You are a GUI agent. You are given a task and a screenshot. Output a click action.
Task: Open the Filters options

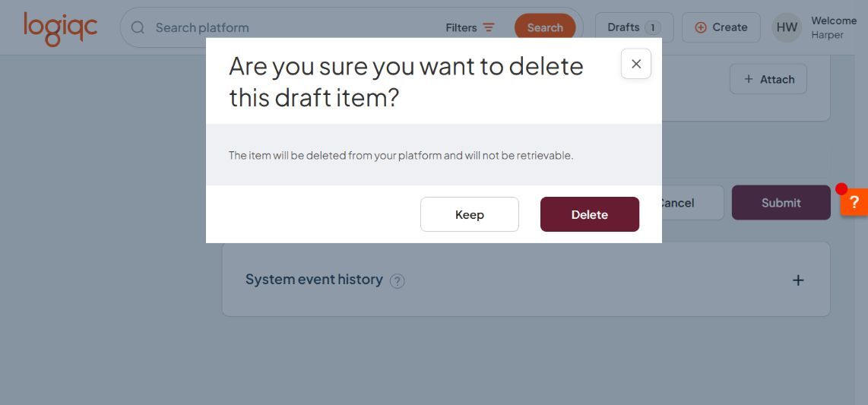click(470, 27)
